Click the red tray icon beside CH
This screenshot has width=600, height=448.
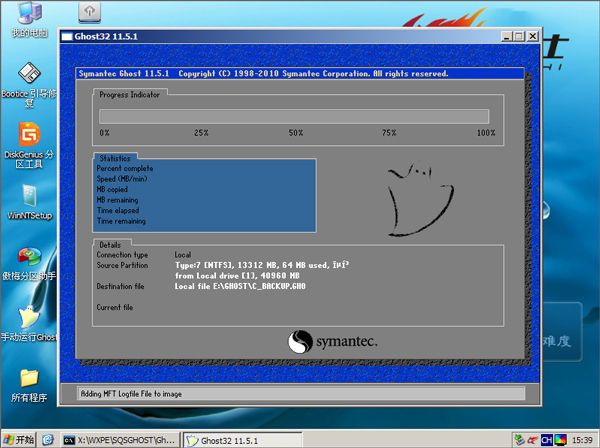coord(532,440)
